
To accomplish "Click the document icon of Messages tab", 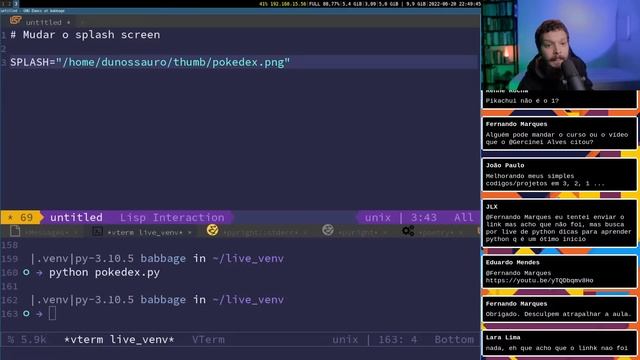I will click(15, 231).
